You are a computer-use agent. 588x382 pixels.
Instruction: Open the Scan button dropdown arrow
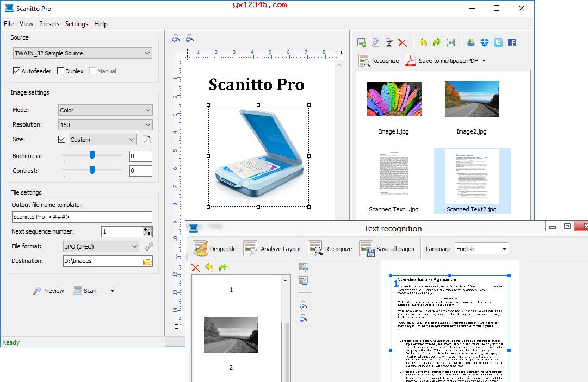click(112, 291)
